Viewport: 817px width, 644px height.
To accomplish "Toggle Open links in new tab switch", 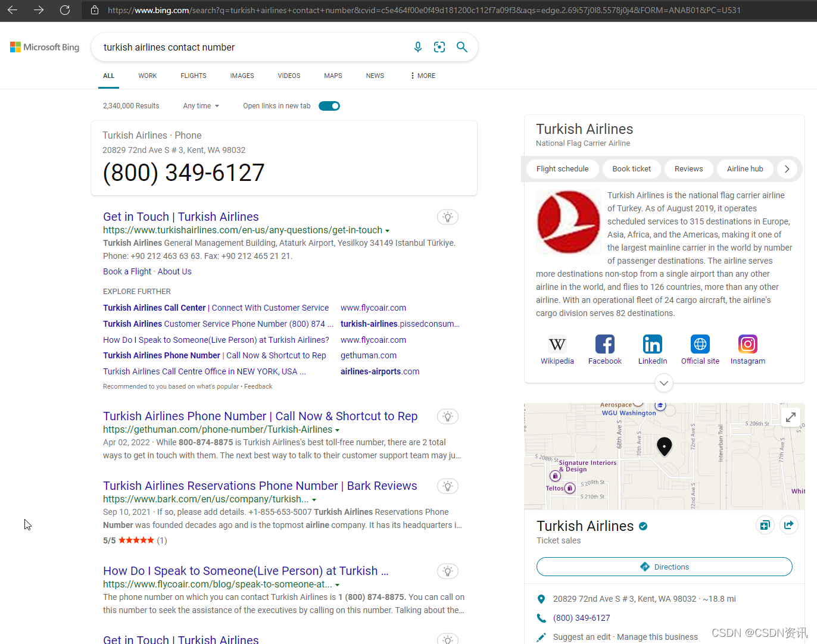I will coord(329,106).
